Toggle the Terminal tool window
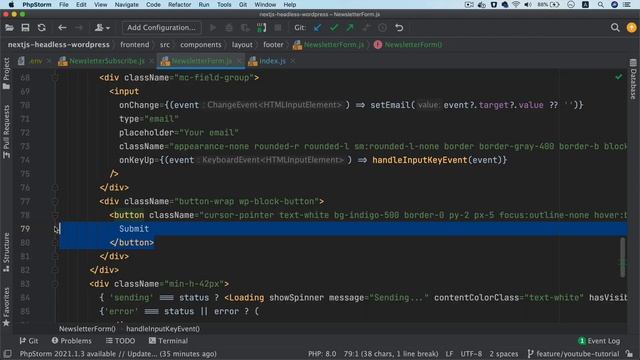640x360 pixels. tap(168, 341)
